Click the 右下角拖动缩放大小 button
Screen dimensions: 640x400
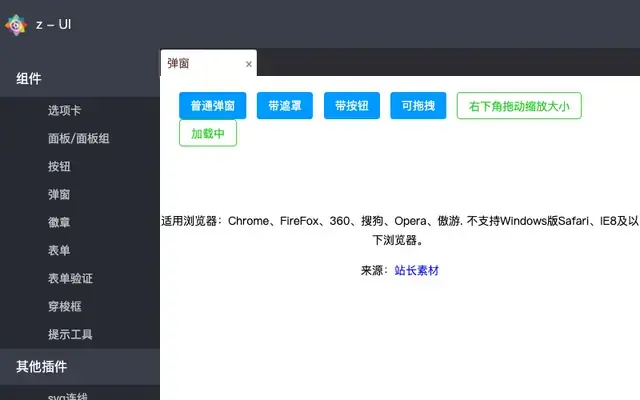tap(519, 106)
